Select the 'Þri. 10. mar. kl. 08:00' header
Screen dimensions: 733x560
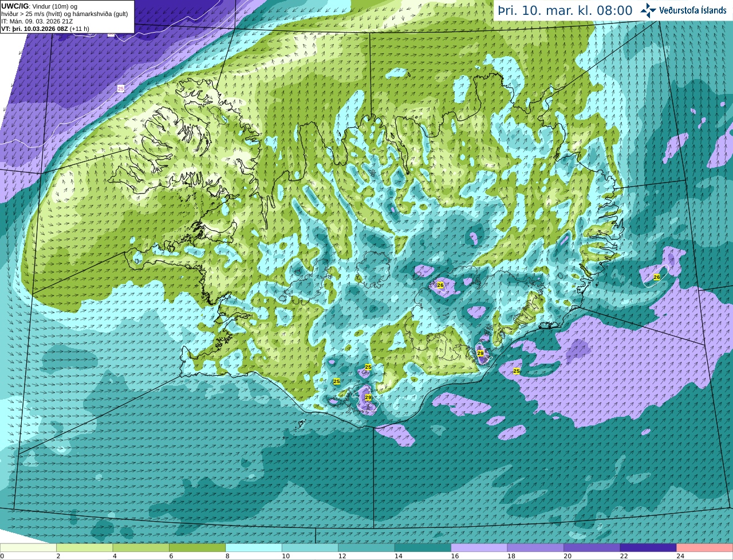(x=565, y=10)
